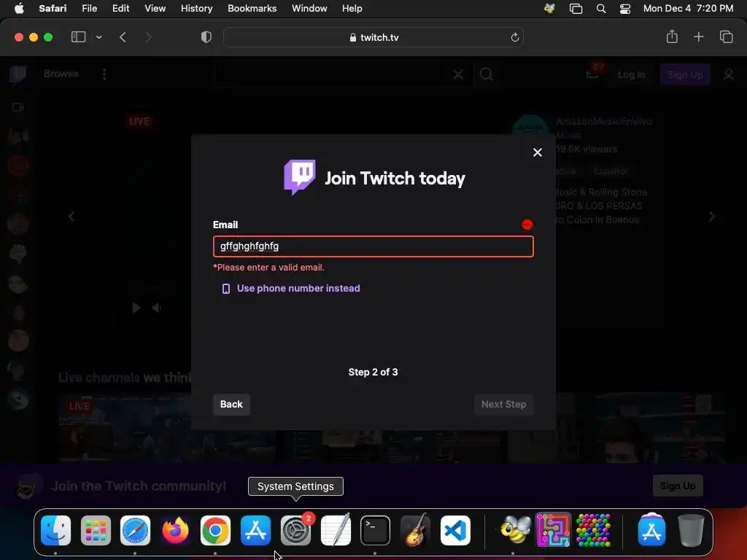Open the File menu
747x560 pixels.
[89, 9]
